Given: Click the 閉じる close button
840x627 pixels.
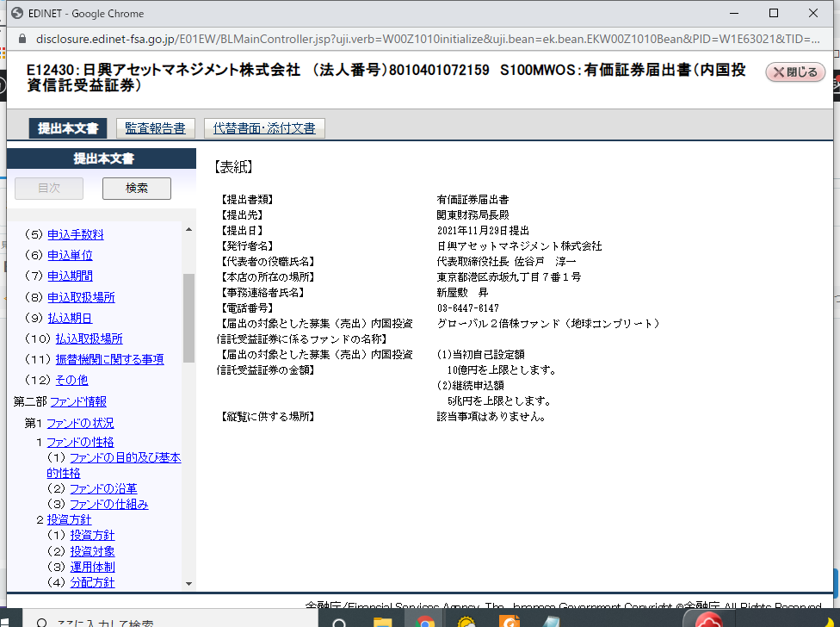Looking at the screenshot, I should tap(795, 71).
